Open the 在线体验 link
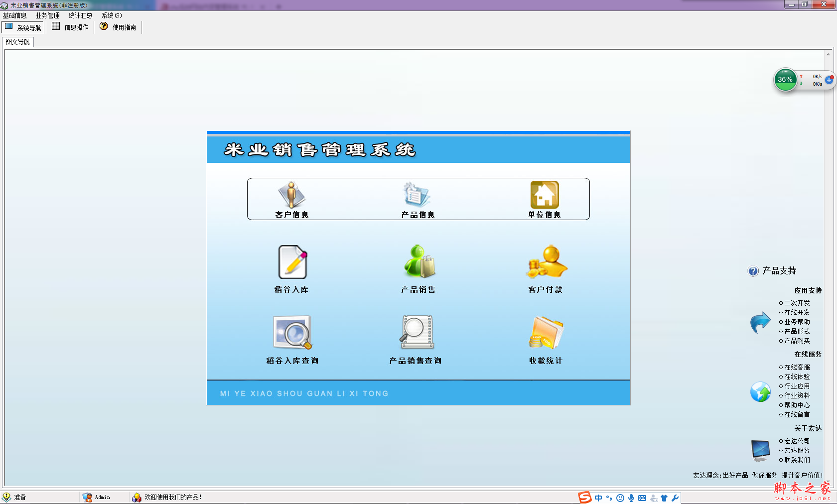Image resolution: width=837 pixels, height=504 pixels. 797,377
